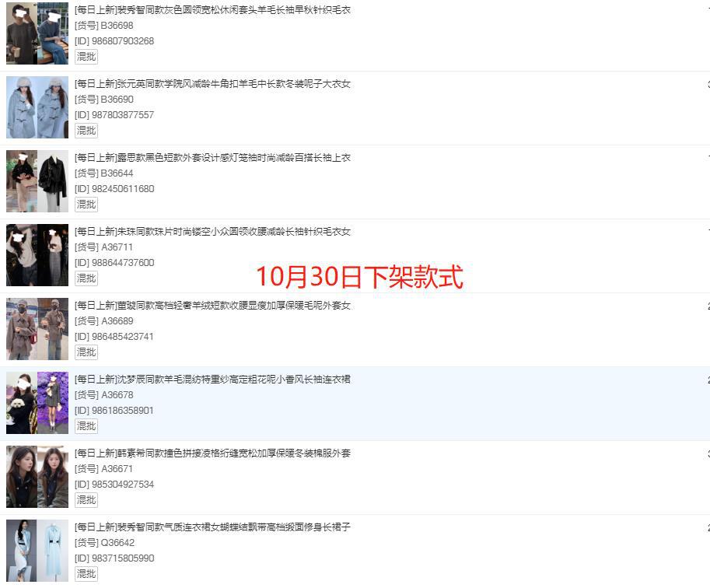Open thumbnail for tweed dress A36678
This screenshot has height=588, width=710.
37,403
